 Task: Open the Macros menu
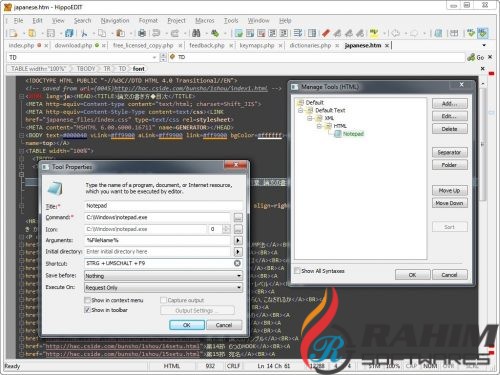[205, 21]
